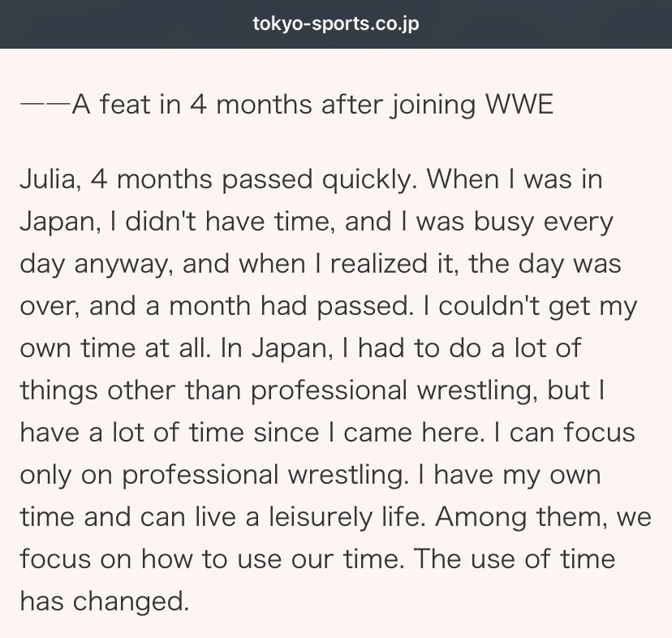
Task: Click the phrase 'month had passed'
Action: pos(289,306)
